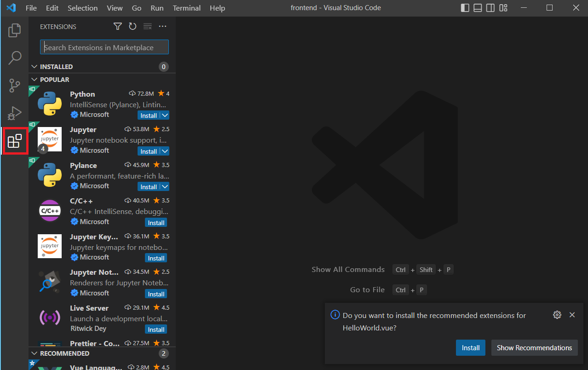Viewport: 588px width, 370px height.
Task: Maximize the VS Code window
Action: coord(549,8)
